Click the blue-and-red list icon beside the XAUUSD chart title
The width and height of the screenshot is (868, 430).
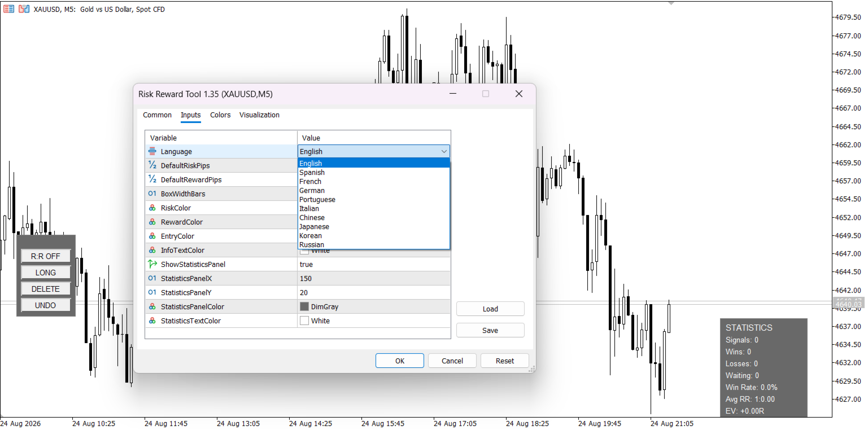pyautogui.click(x=9, y=9)
